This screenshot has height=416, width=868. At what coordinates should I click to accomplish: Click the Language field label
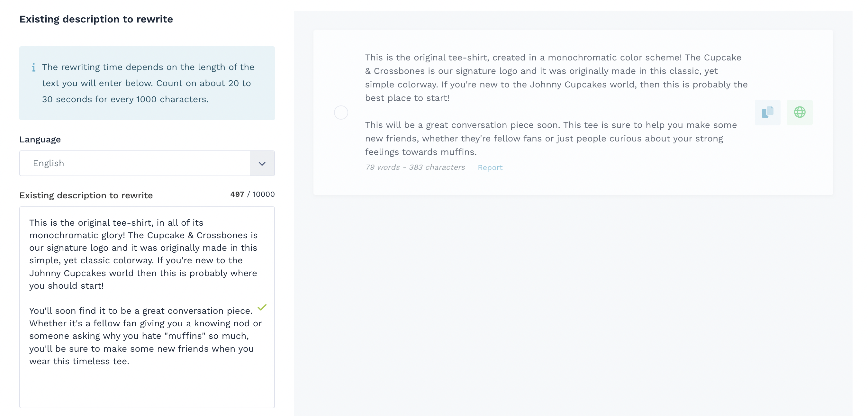40,140
